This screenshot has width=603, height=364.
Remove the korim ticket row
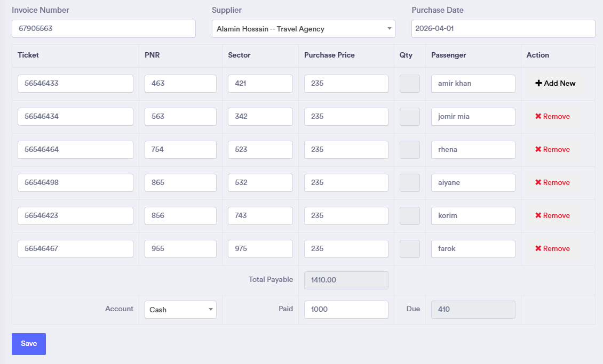552,215
